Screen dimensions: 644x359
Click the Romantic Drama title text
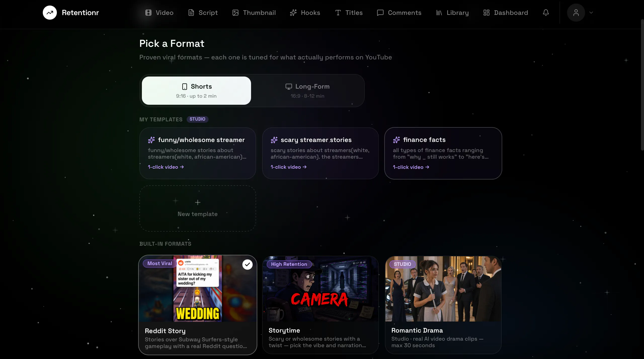[417, 331]
